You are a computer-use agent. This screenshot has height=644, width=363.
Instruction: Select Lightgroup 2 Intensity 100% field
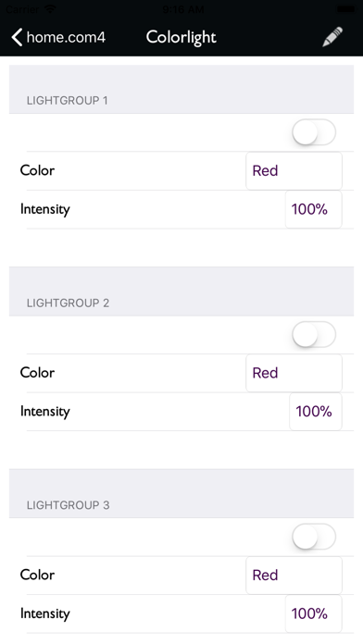tap(316, 412)
